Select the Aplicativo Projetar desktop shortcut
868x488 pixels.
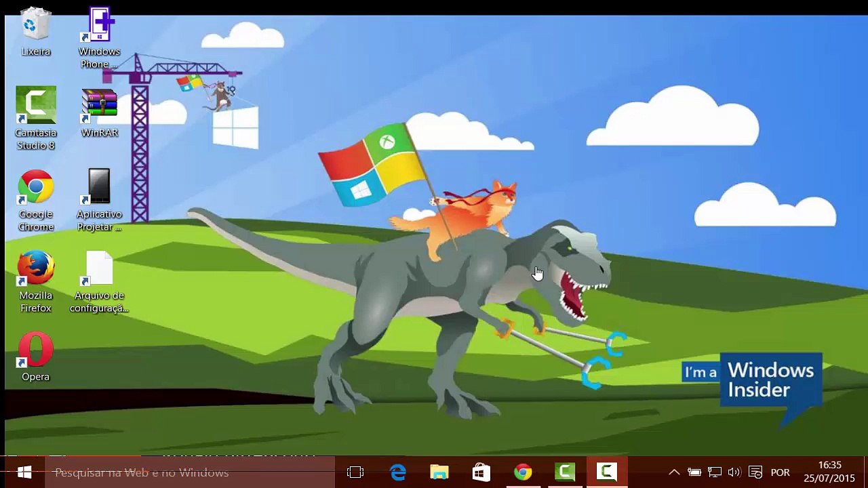[99, 200]
